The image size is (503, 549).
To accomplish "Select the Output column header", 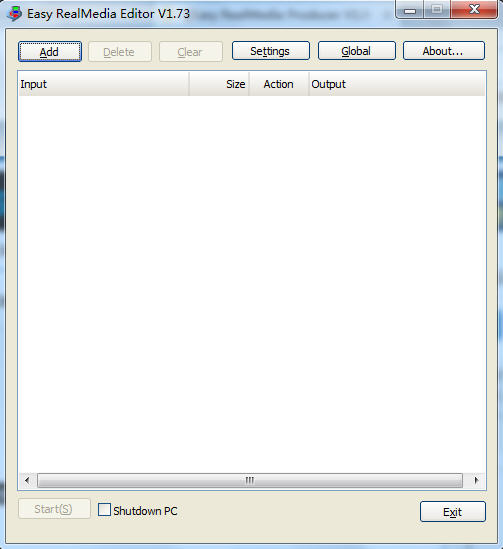I will (x=397, y=84).
